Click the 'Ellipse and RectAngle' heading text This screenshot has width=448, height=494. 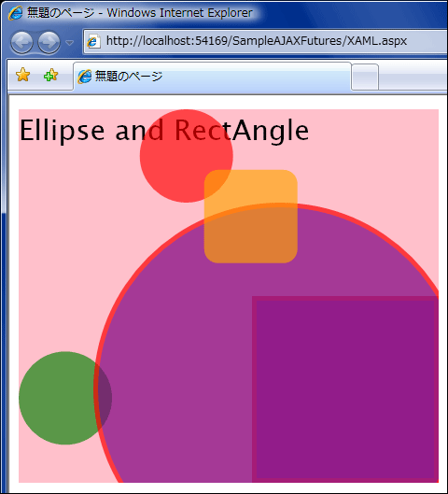pos(164,131)
